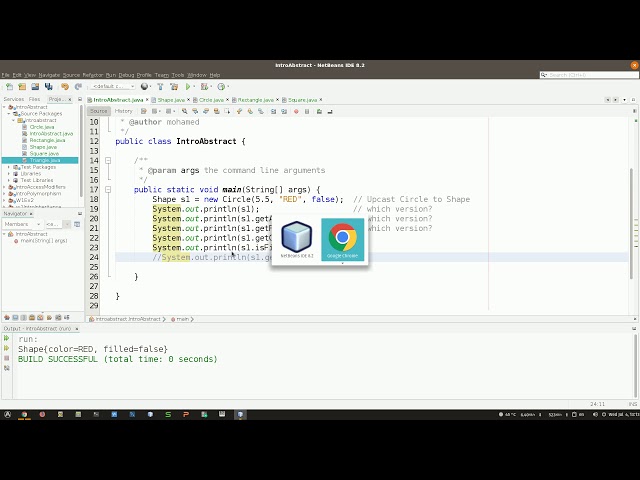The width and height of the screenshot is (640, 480).
Task: Select Rectangle.java in the Projects tree
Action: point(47,140)
